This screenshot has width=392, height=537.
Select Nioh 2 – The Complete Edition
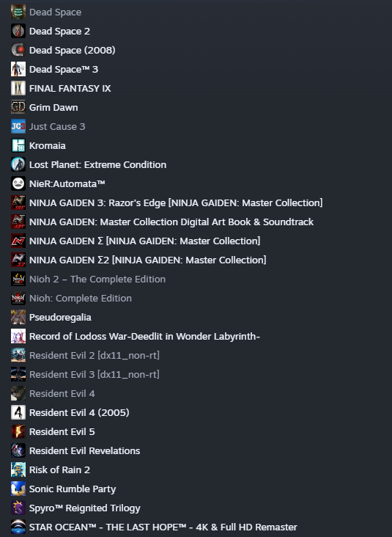tap(97, 279)
